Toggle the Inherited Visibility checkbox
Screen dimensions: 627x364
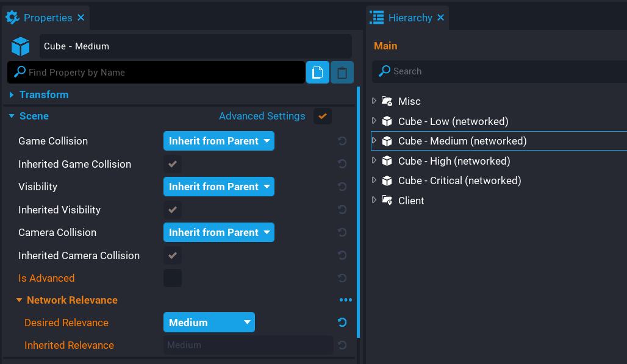point(173,209)
